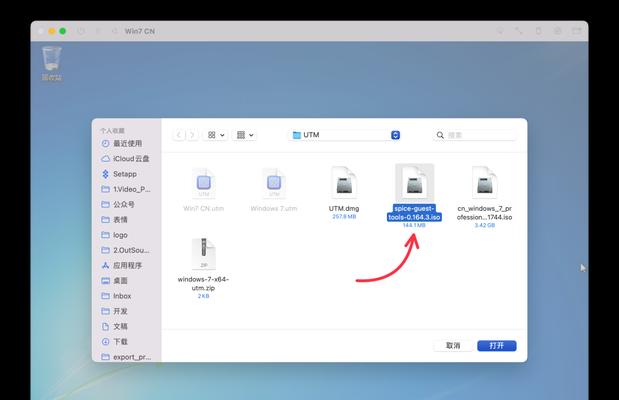Click the blue location popup stepper arrows
The height and width of the screenshot is (400, 619).
396,135
